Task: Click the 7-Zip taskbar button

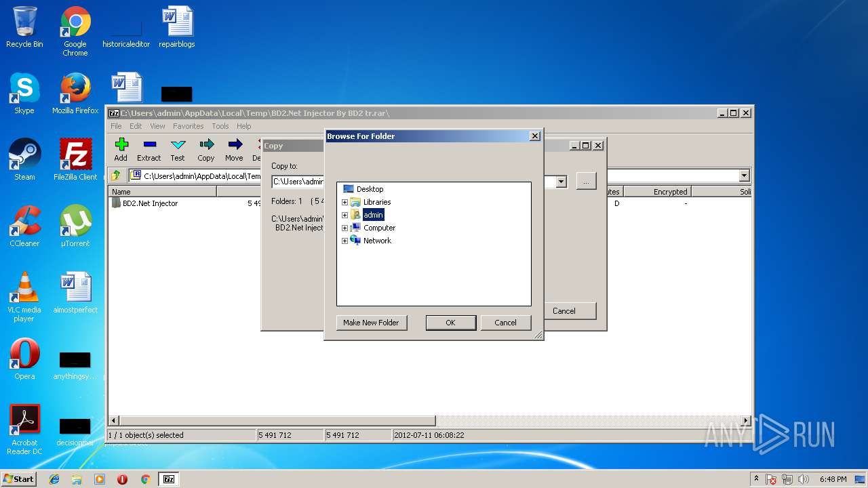Action: click(169, 479)
